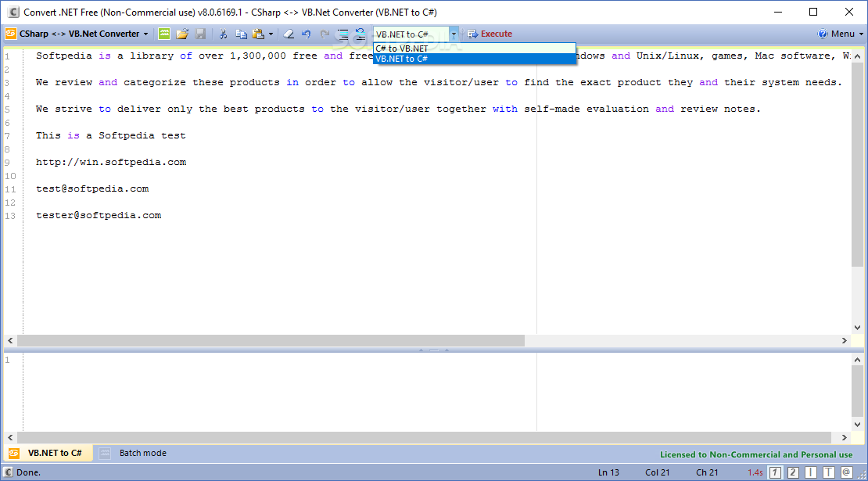The width and height of the screenshot is (868, 481).
Task: Toggle the status bar '1' pane button
Action: pos(775,472)
